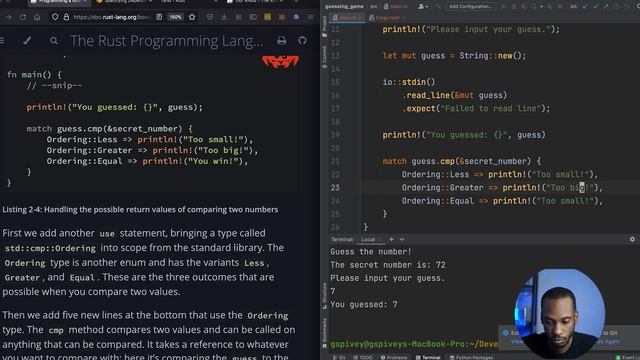
Task: Open the Problems tool window tab
Action: [394, 357]
